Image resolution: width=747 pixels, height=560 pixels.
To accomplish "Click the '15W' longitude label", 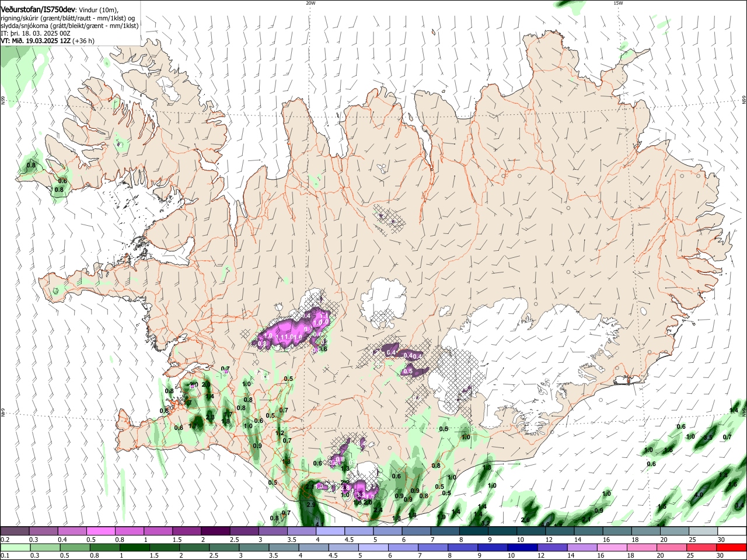I will click(x=618, y=3).
